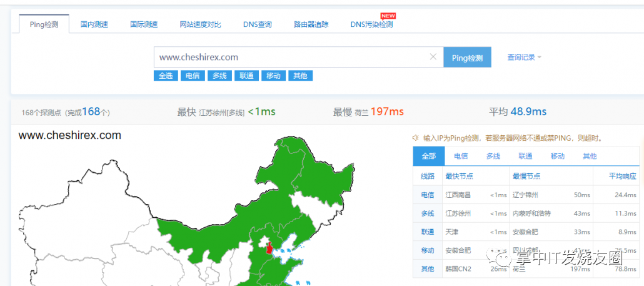The height and width of the screenshot is (286, 644).
Task: Select the 全部 tab in results table
Action: 429,156
